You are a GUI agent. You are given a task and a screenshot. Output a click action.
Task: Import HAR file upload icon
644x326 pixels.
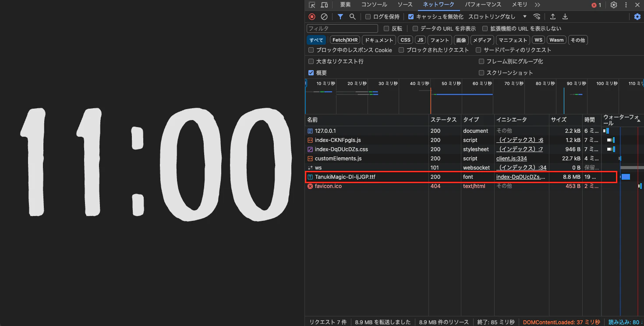coord(553,17)
